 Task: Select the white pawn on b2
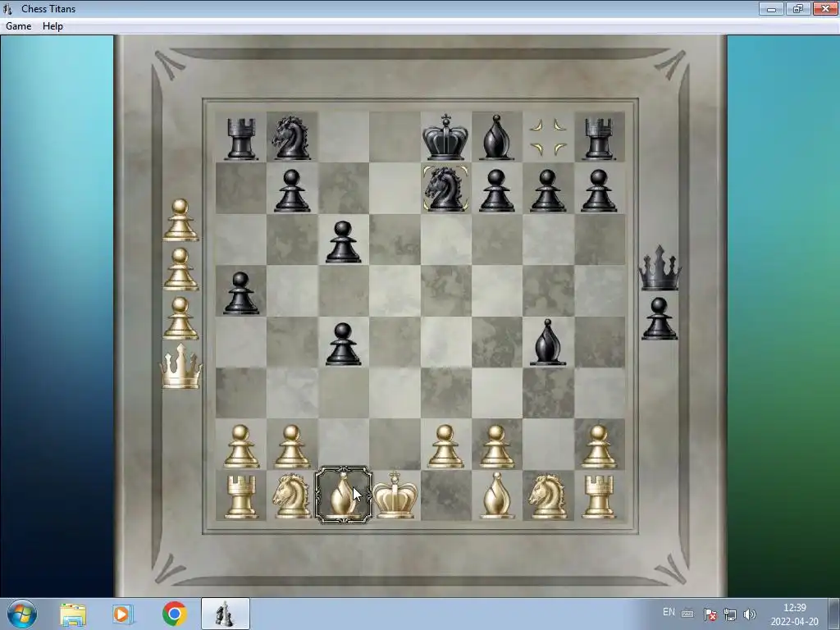click(292, 447)
